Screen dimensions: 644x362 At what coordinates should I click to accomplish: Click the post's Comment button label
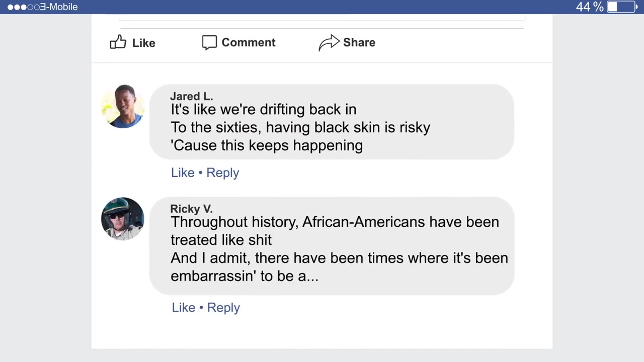click(x=249, y=42)
